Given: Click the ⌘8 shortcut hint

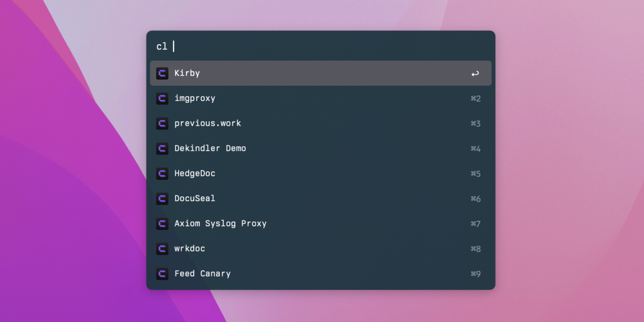Looking at the screenshot, I should point(475,249).
